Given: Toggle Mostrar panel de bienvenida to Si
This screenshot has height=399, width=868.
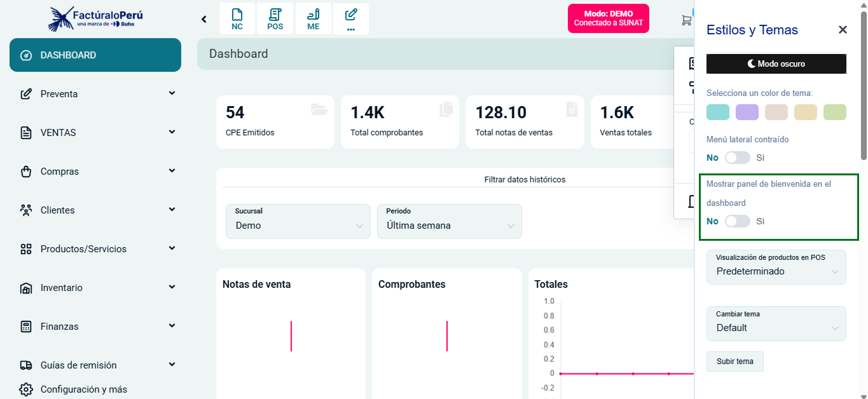Looking at the screenshot, I should [x=738, y=220].
